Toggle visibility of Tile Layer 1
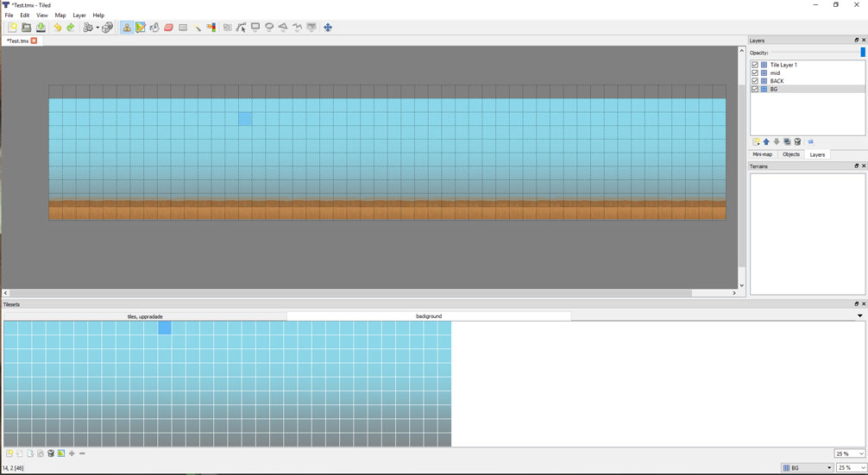Viewport: 868px width, 475px height. 755,65
